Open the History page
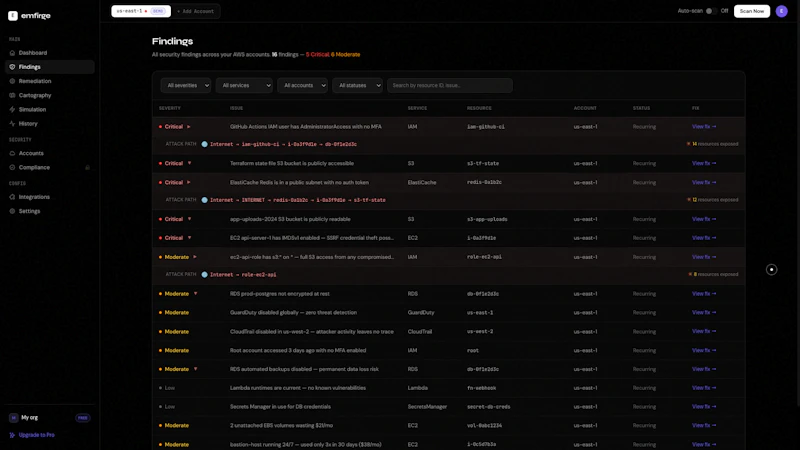This screenshot has height=450, width=800. (49, 123)
